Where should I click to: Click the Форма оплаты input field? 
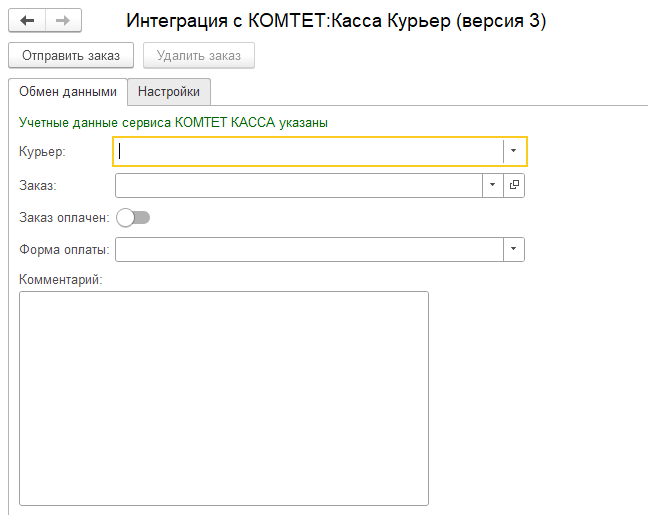[x=308, y=249]
